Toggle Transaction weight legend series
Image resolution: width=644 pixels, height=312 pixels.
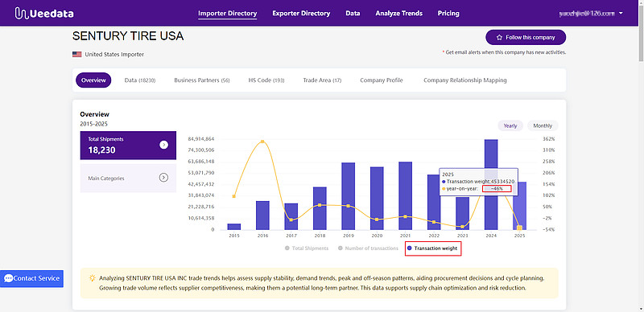click(433, 248)
